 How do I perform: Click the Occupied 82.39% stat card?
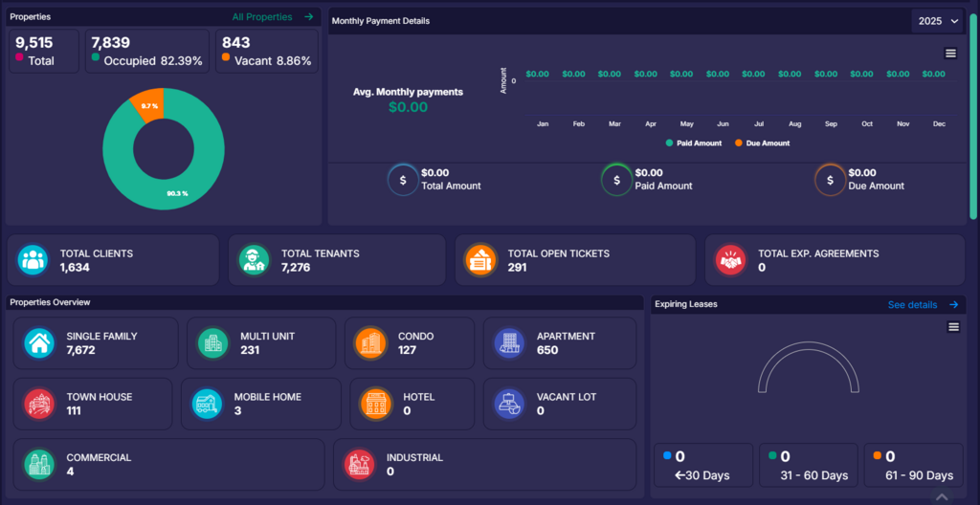pyautogui.click(x=146, y=51)
